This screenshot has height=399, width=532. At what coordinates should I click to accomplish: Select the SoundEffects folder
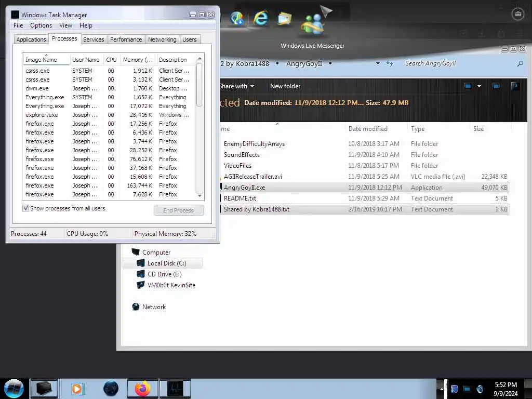click(x=365, y=155)
